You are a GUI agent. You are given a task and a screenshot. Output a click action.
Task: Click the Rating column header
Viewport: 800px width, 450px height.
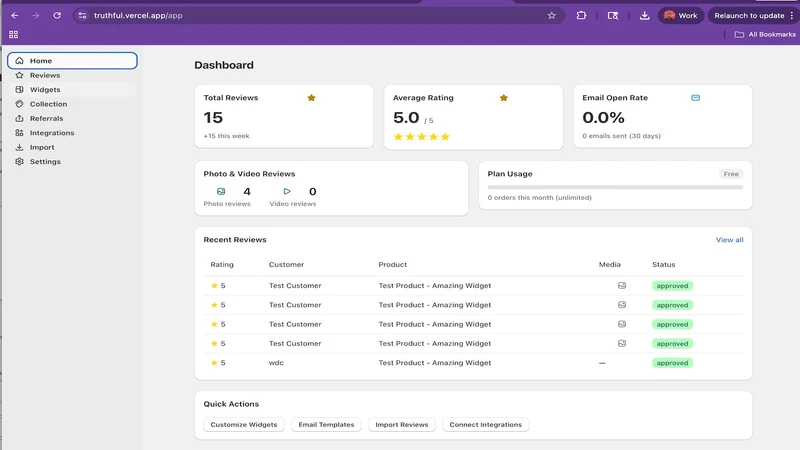point(222,264)
